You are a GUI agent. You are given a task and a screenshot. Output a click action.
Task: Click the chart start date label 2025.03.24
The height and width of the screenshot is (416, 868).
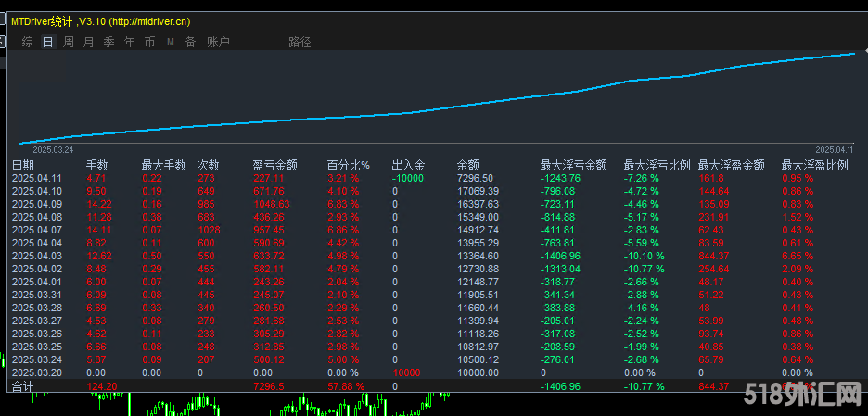pos(53,150)
